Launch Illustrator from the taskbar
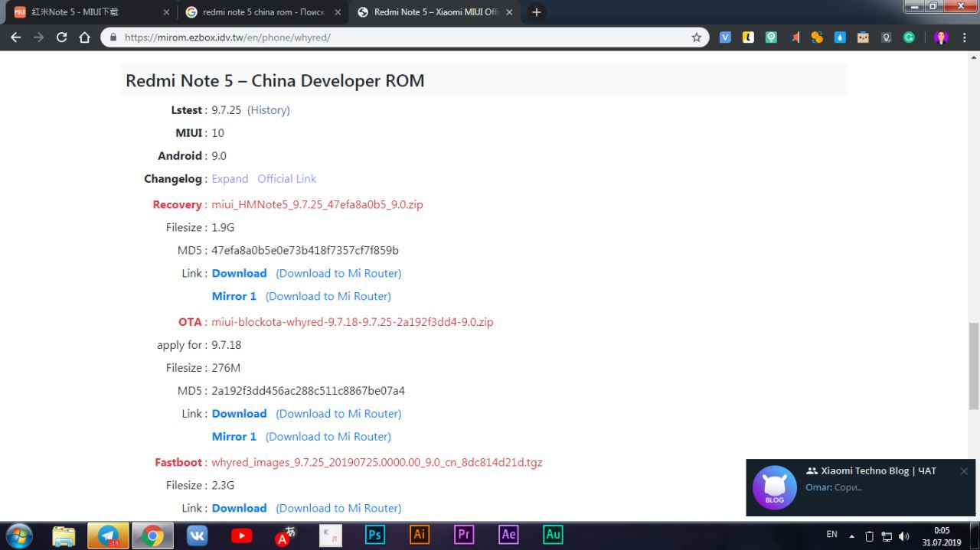Image resolution: width=980 pixels, height=550 pixels. pyautogui.click(x=419, y=535)
